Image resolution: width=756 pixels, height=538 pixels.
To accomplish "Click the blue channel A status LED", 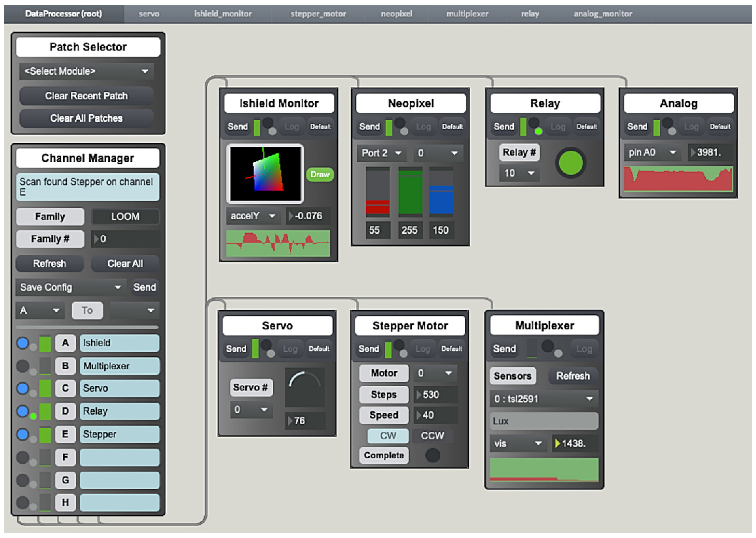I will point(22,343).
